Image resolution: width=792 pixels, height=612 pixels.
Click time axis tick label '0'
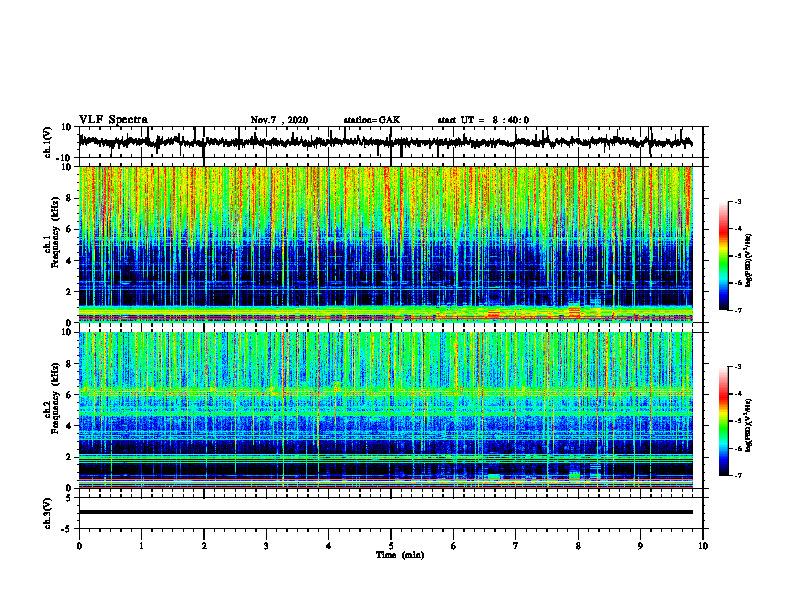point(79,546)
